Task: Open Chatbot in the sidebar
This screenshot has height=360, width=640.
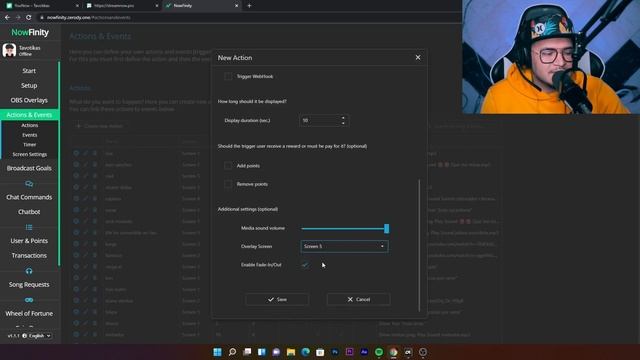Action: coord(29,212)
